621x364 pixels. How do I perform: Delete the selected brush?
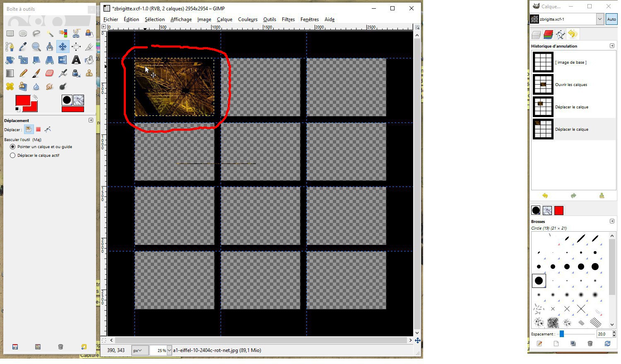590,344
